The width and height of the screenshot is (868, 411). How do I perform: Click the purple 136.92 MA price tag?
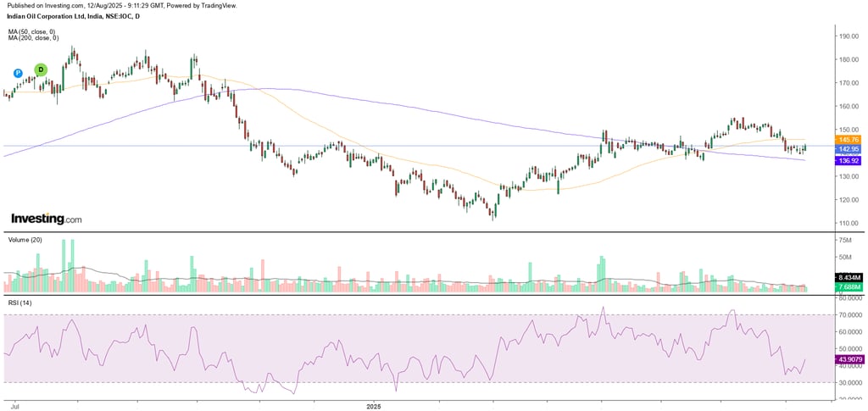pos(848,160)
